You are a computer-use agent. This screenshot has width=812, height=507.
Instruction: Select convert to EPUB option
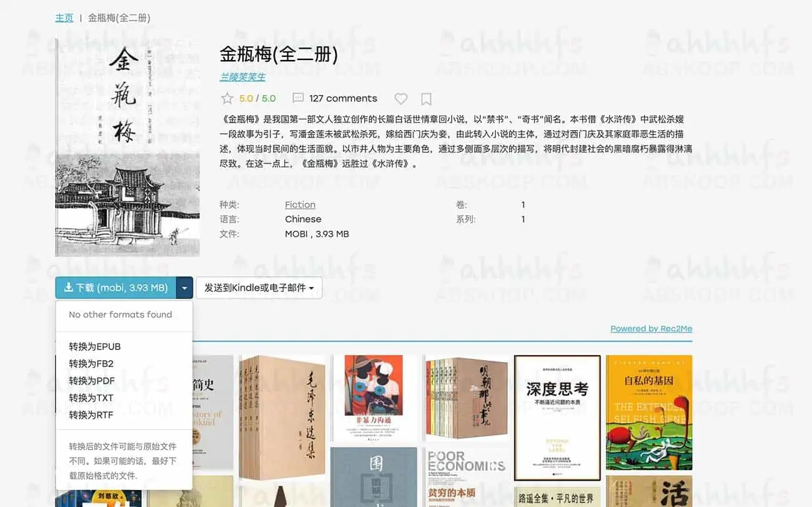click(95, 347)
